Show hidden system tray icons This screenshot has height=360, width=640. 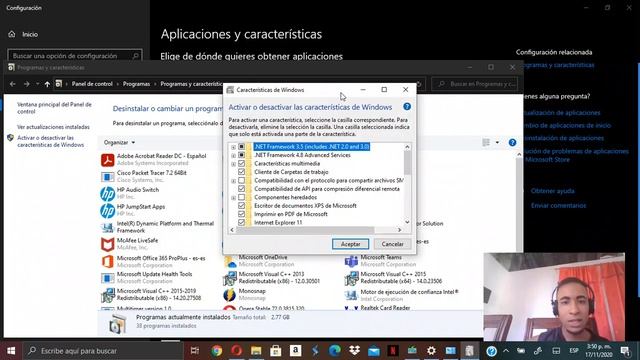click(506, 351)
